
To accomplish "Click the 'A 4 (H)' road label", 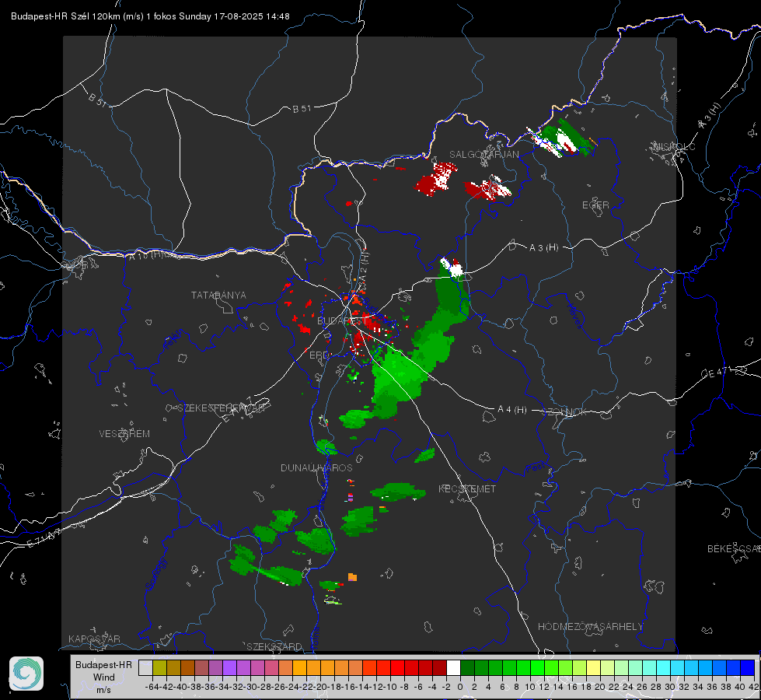I will coord(512,410).
